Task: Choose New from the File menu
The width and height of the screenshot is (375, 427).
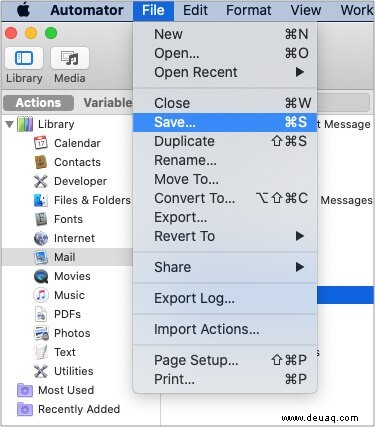Action: pos(225,34)
